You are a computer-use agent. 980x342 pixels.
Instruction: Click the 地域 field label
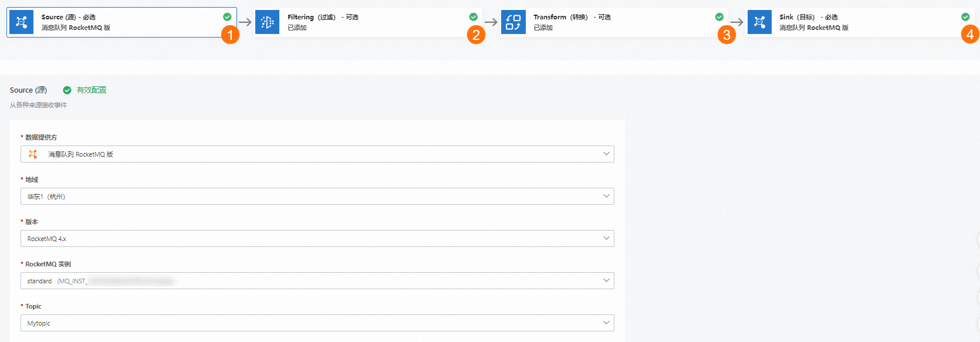point(32,180)
